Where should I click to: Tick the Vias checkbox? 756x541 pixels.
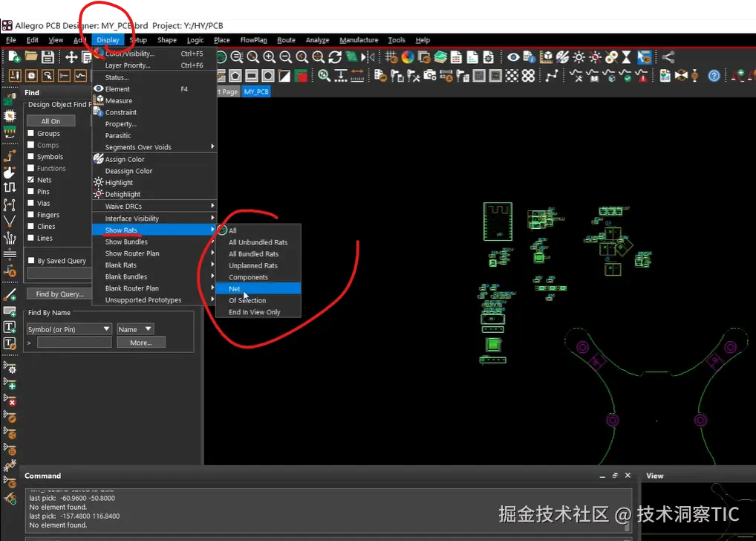tap(31, 203)
